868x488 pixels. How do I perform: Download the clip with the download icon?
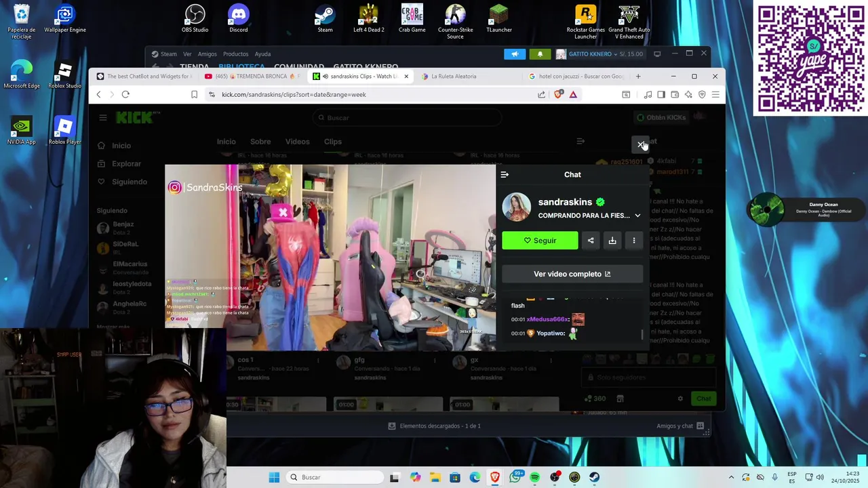pyautogui.click(x=612, y=241)
